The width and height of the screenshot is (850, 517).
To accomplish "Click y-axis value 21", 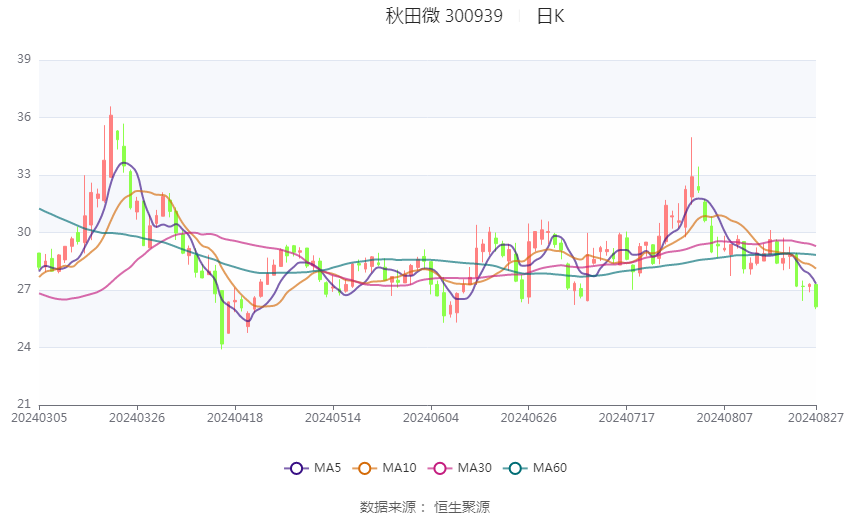I will point(24,404).
